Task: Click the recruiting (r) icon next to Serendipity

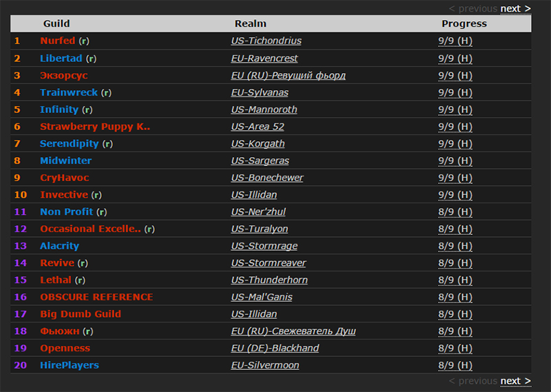Action: [107, 144]
